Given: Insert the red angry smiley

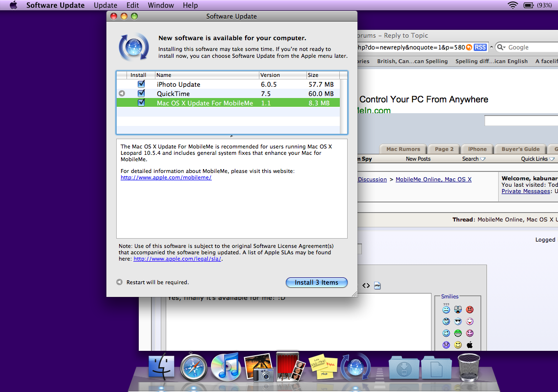Looking at the screenshot, I should [470, 310].
